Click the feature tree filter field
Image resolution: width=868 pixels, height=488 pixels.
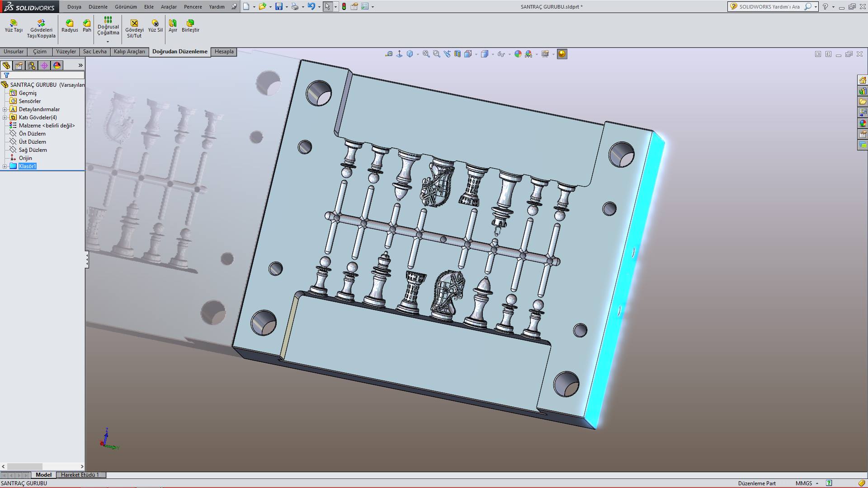click(43, 75)
